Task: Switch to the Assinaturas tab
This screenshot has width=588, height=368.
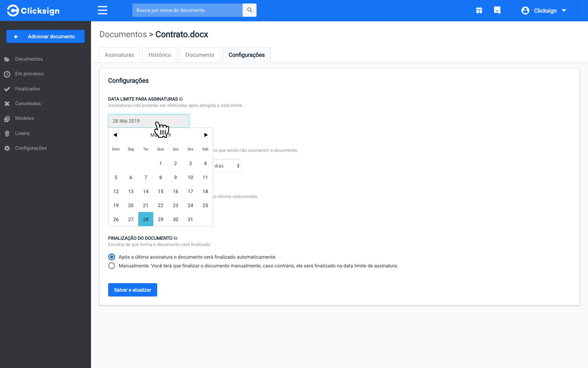Action: (119, 55)
